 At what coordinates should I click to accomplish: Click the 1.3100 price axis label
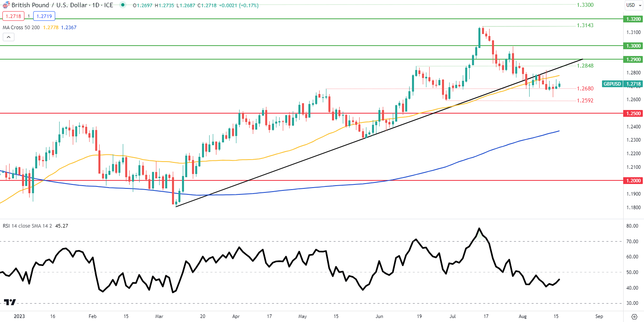[633, 32]
